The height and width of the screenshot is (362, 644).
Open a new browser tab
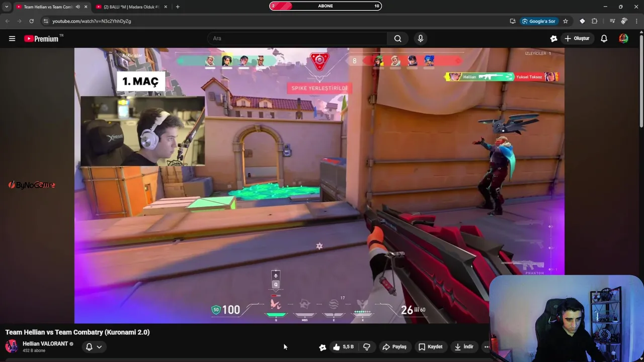178,7
